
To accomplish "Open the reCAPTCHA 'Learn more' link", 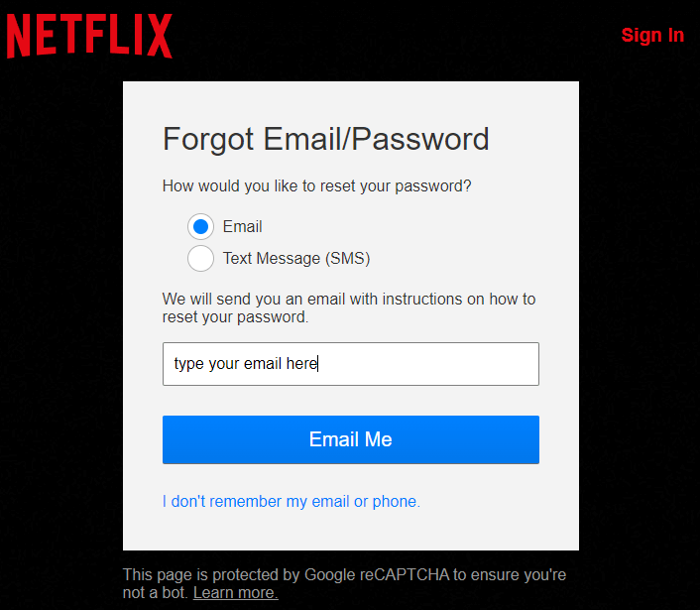I will pos(236,593).
